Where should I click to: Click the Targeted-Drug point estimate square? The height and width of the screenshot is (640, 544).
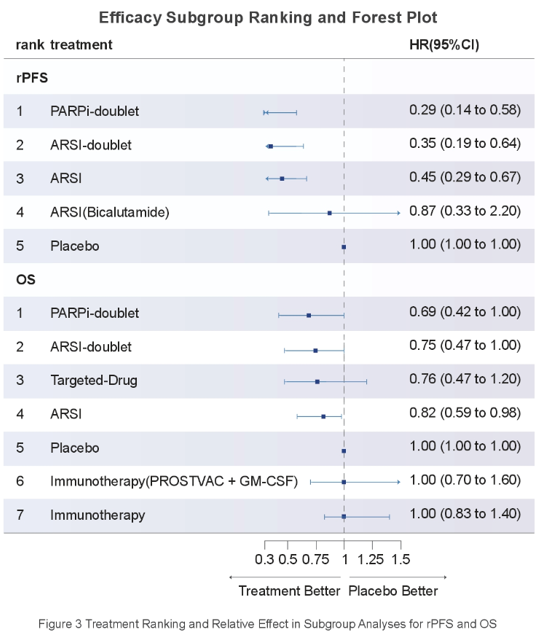point(318,382)
